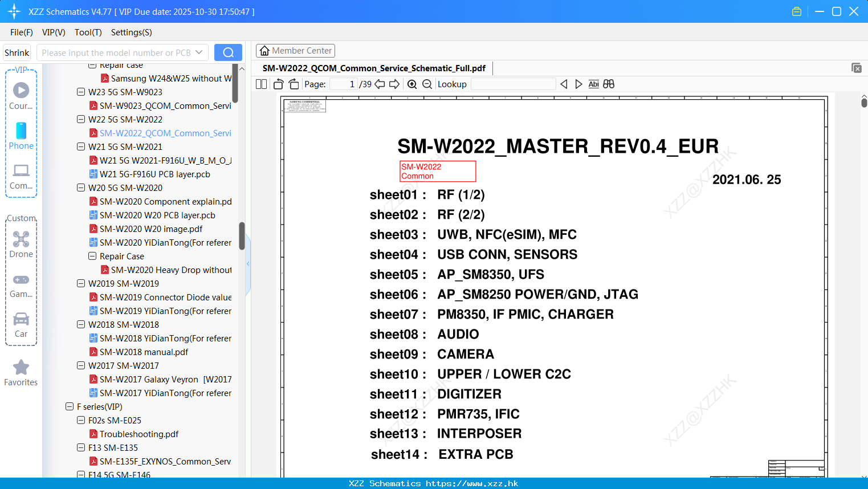Image resolution: width=868 pixels, height=489 pixels.
Task: Click sheet09 CAMERA entry
Action: (x=432, y=354)
